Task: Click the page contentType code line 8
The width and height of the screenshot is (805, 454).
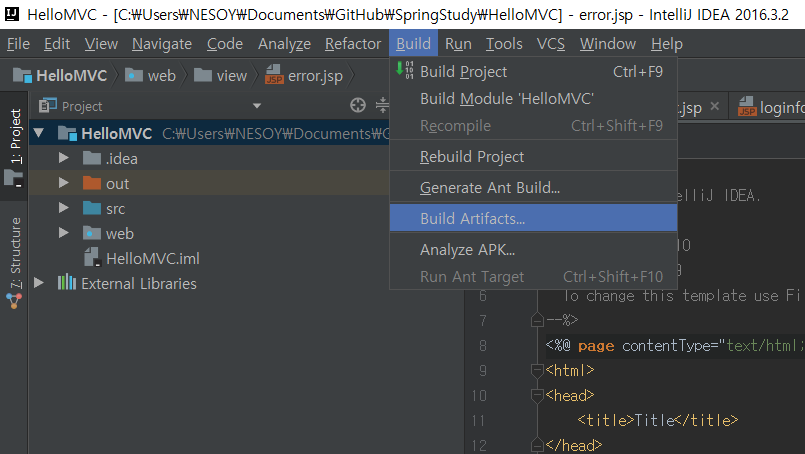Action: click(x=675, y=346)
